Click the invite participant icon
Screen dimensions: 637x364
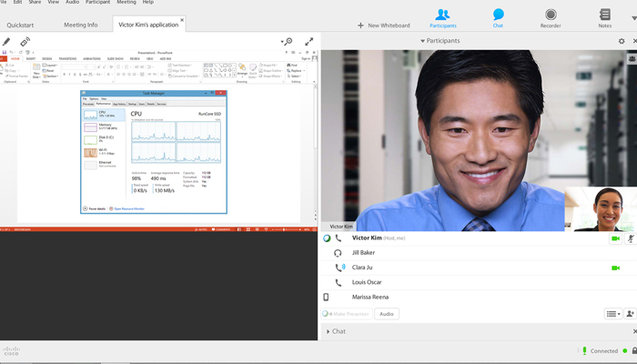click(x=630, y=313)
